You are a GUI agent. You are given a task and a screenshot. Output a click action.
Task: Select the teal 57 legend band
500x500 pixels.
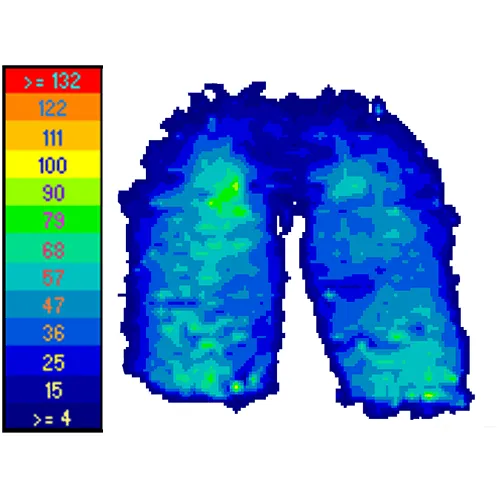point(53,277)
